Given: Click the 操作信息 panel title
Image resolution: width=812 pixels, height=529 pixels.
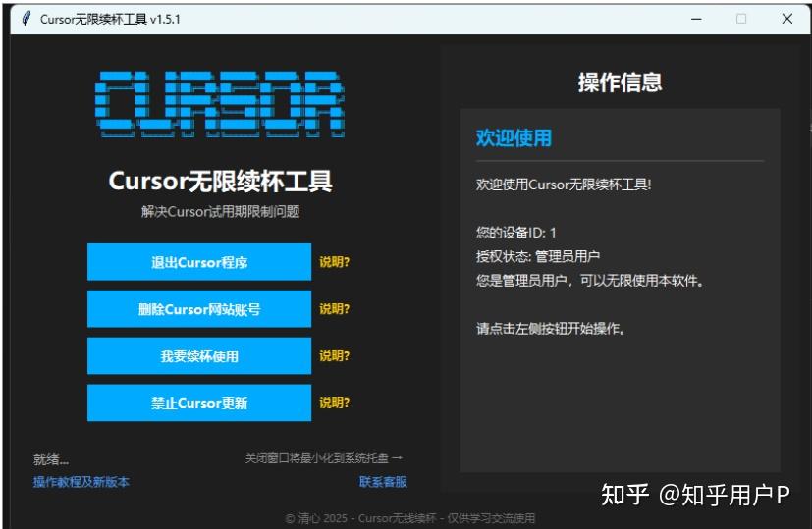Looking at the screenshot, I should pyautogui.click(x=620, y=81).
